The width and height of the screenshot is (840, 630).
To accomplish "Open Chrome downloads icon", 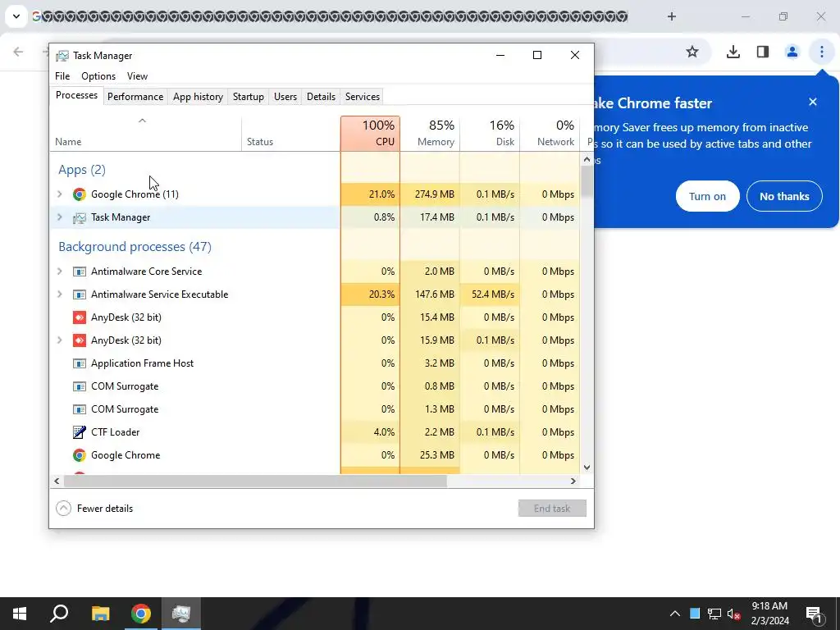I will point(733,52).
